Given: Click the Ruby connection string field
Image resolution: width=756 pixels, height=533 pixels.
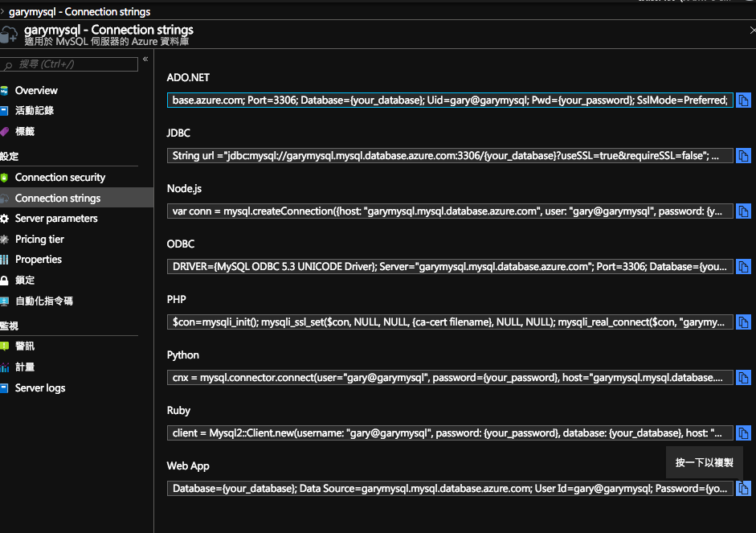Looking at the screenshot, I should (x=450, y=433).
